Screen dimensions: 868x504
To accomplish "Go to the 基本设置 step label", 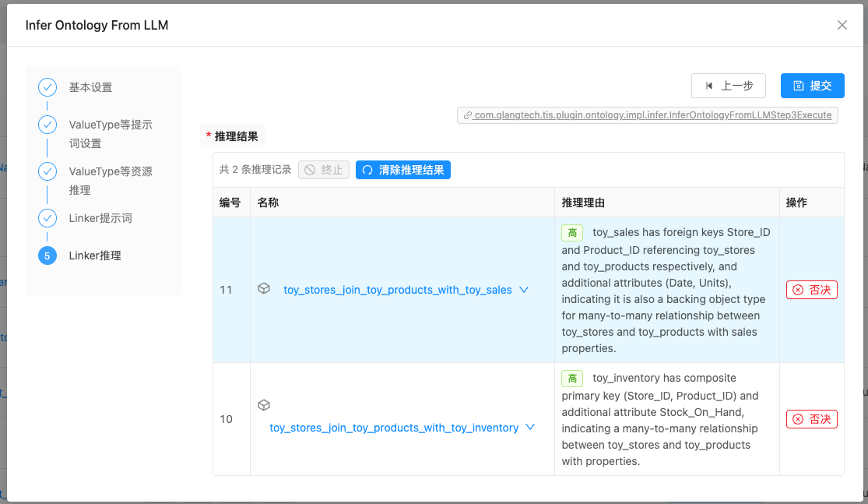I will 90,87.
